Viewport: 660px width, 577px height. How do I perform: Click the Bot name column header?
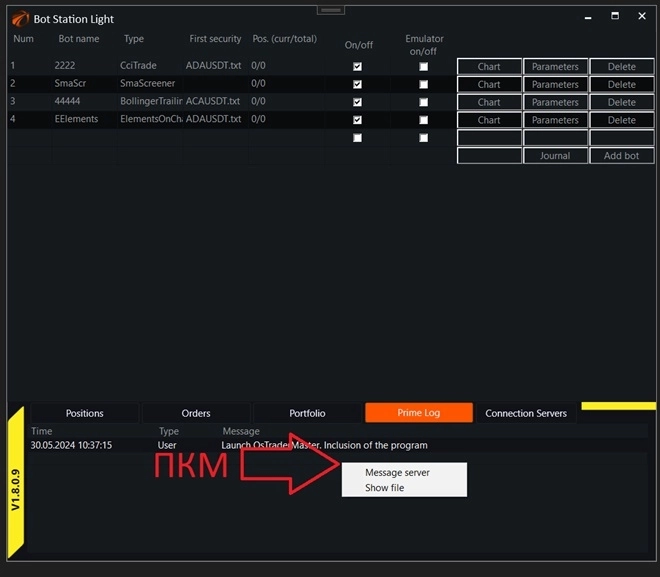79,39
